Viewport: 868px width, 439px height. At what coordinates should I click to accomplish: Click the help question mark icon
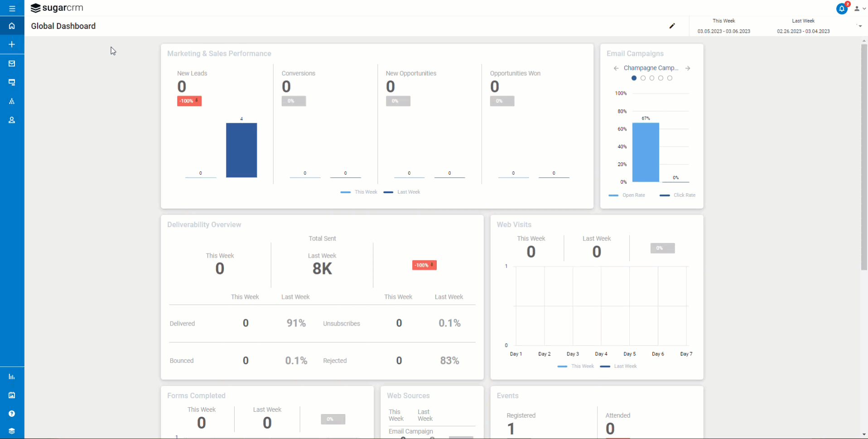coord(12,414)
